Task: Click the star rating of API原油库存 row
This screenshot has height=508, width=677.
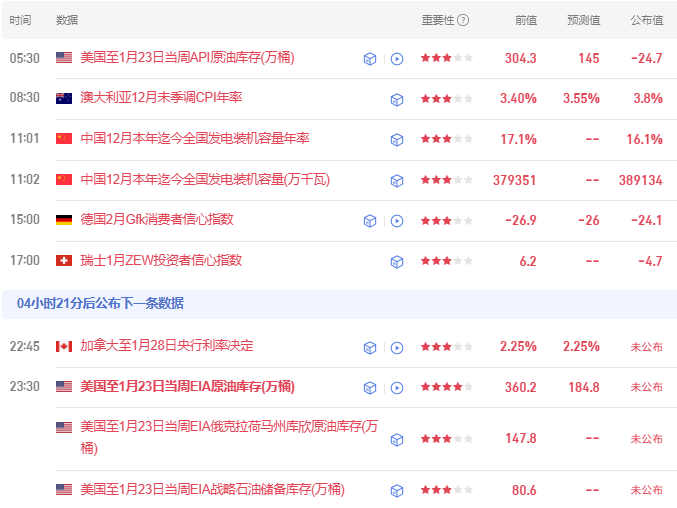Action: click(x=446, y=58)
